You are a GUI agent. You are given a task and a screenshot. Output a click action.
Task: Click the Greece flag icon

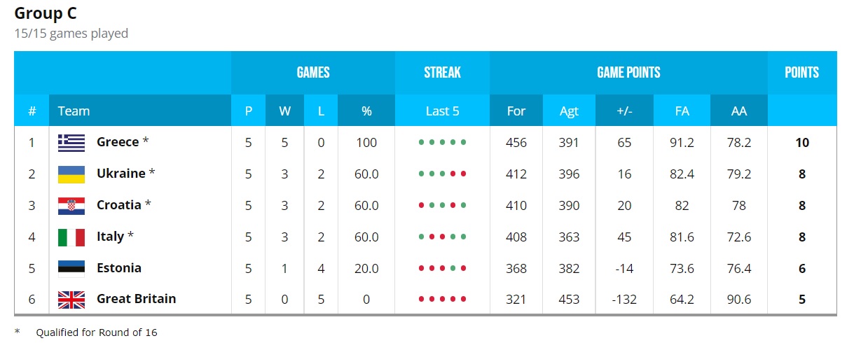coord(71,142)
